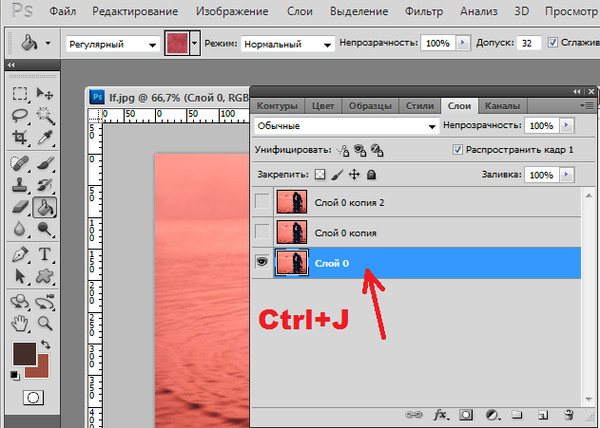Viewport: 600px width, 428px height.
Task: Open pattern picker arrow
Action: click(x=195, y=43)
